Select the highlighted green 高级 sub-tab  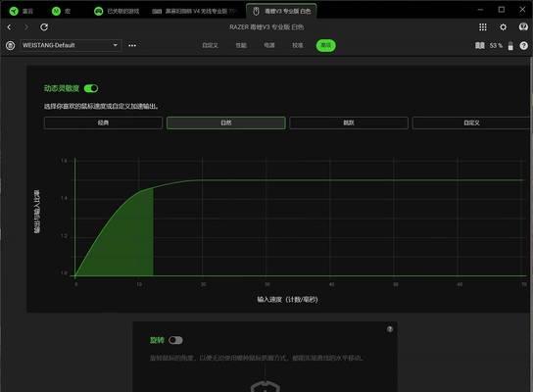[x=325, y=45]
